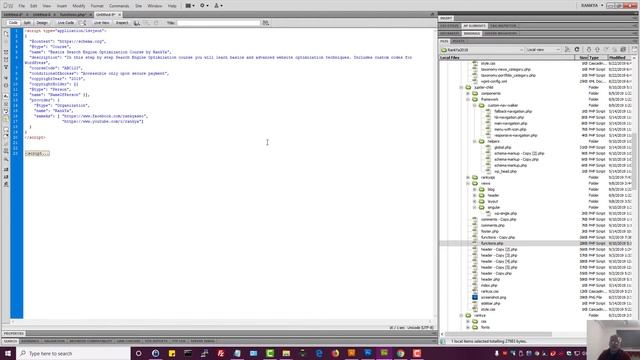Click the Synchronize icon in Files panel
The height and width of the screenshot is (360, 640).
pos(623,50)
